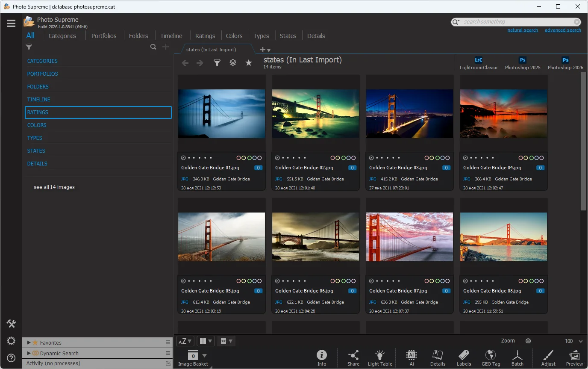Adjust the thumbnail Zoom slider
588x369 pixels.
click(528, 341)
